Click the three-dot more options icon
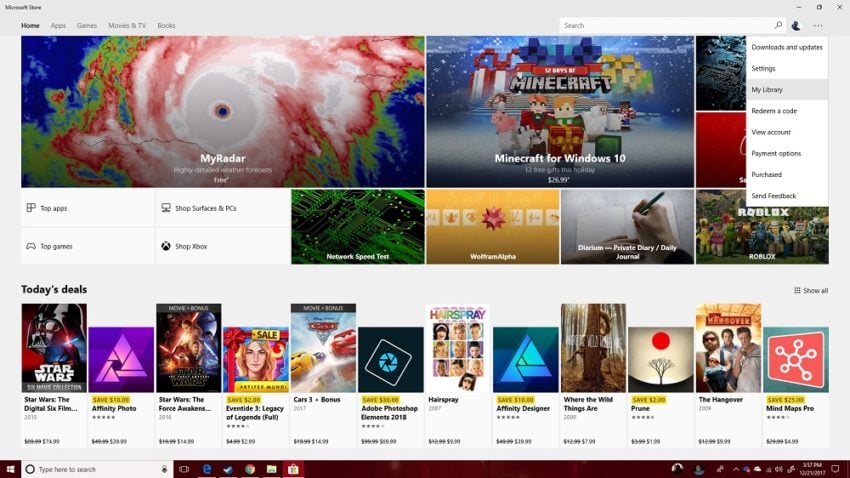Viewport: 850px width, 478px height. [817, 25]
